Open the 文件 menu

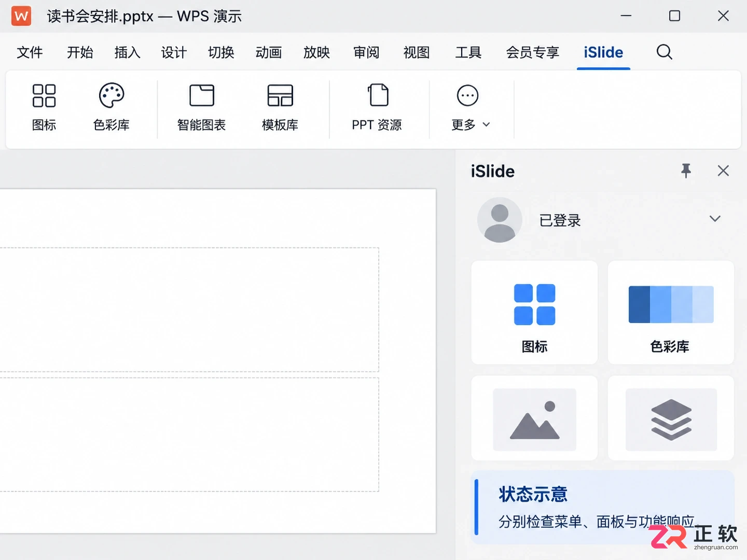coord(30,52)
